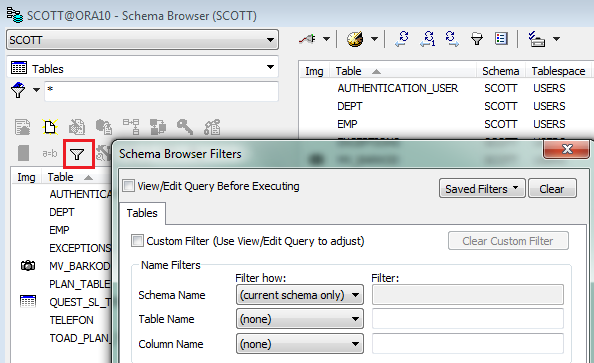Click the partly hidden wrench tools icon

(x=103, y=153)
